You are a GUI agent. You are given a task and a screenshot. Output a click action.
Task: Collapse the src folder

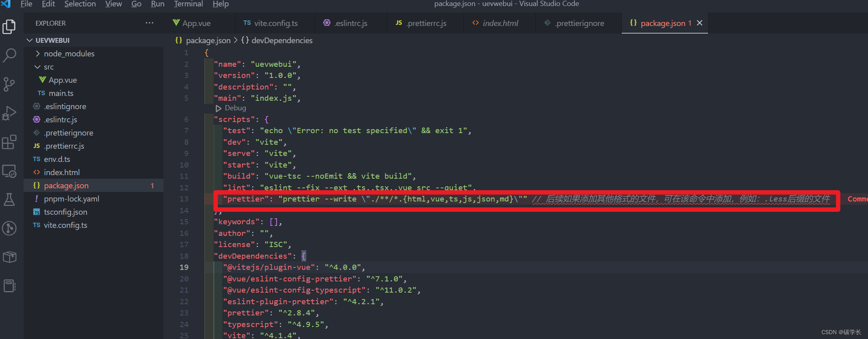tap(38, 67)
